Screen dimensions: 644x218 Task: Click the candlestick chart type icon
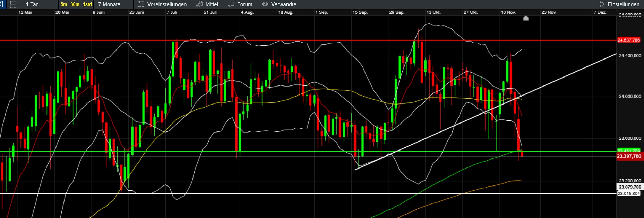(199, 4)
